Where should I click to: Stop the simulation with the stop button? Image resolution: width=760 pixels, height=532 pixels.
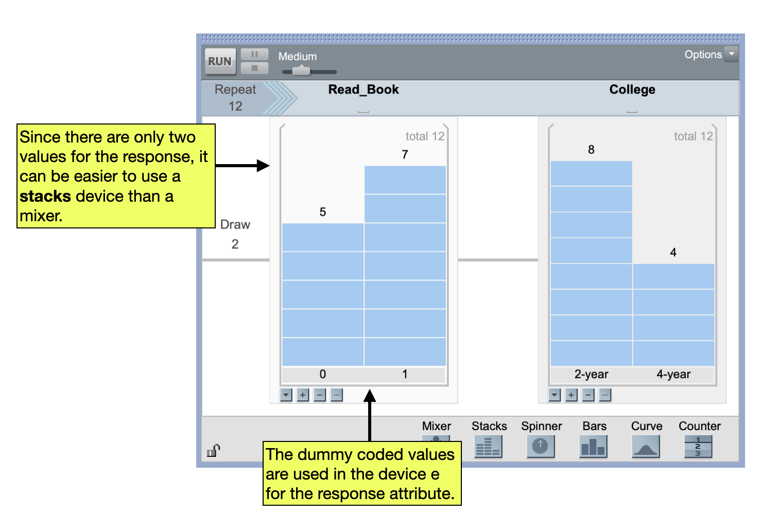click(x=254, y=68)
